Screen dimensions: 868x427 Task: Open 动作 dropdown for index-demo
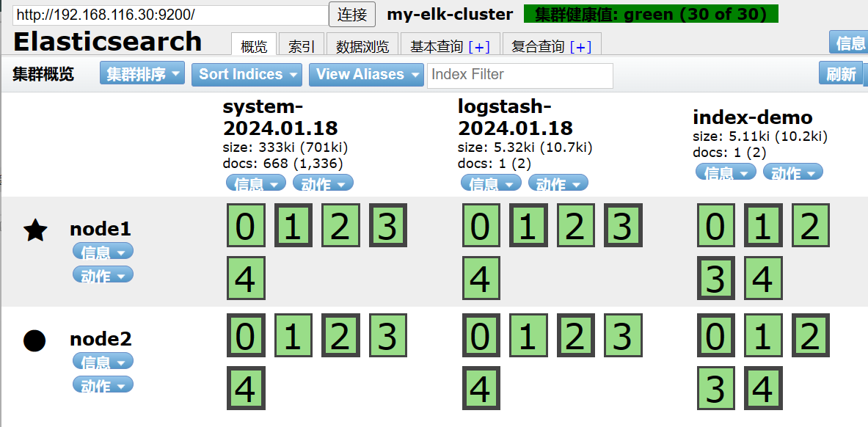792,172
